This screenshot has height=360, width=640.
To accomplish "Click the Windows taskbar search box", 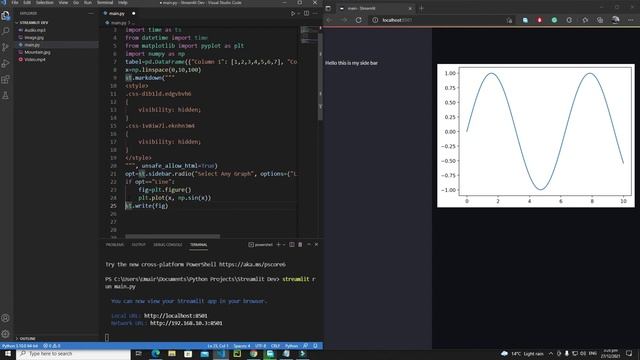I will click(x=73, y=353).
